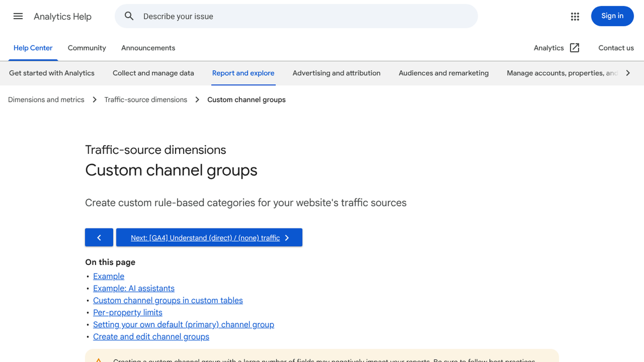This screenshot has width=644, height=362.
Task: Open Manage accounts, properties topic
Action: pyautogui.click(x=562, y=73)
